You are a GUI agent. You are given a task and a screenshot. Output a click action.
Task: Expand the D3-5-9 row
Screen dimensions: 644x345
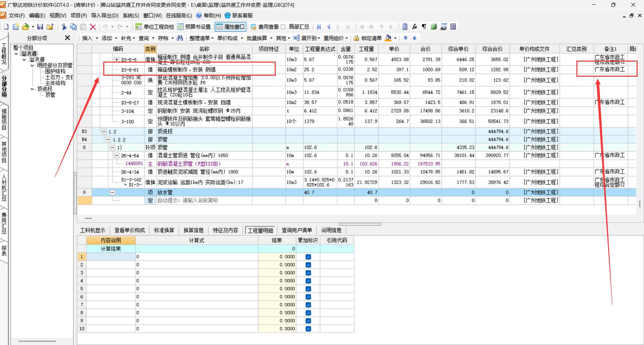116,60
